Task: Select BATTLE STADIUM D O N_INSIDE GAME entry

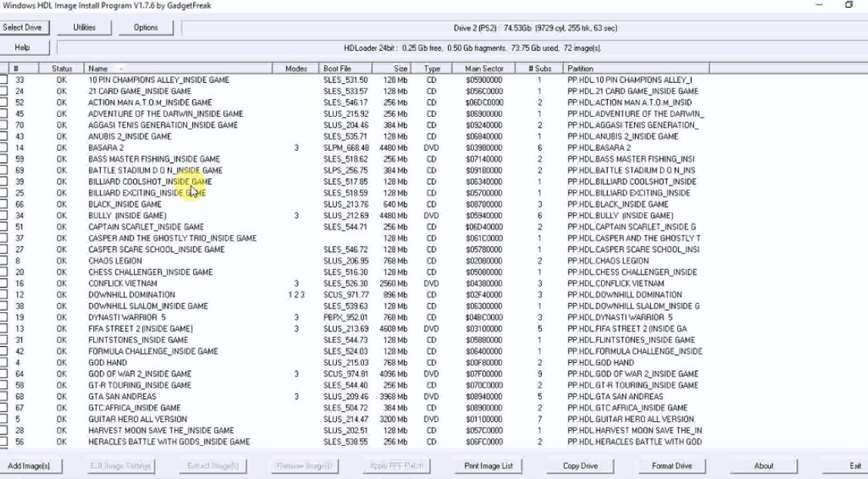Action: [x=155, y=171]
